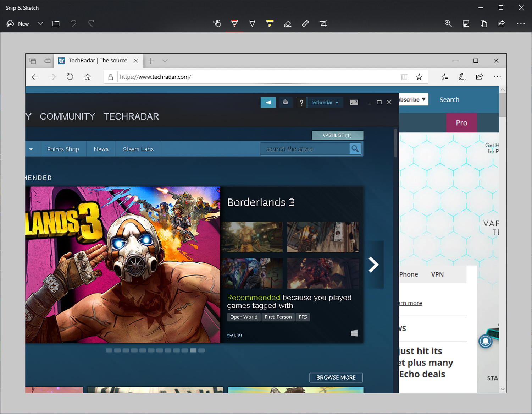Advance carousel with right arrow
Viewport: 532px width, 414px height.
tap(374, 265)
